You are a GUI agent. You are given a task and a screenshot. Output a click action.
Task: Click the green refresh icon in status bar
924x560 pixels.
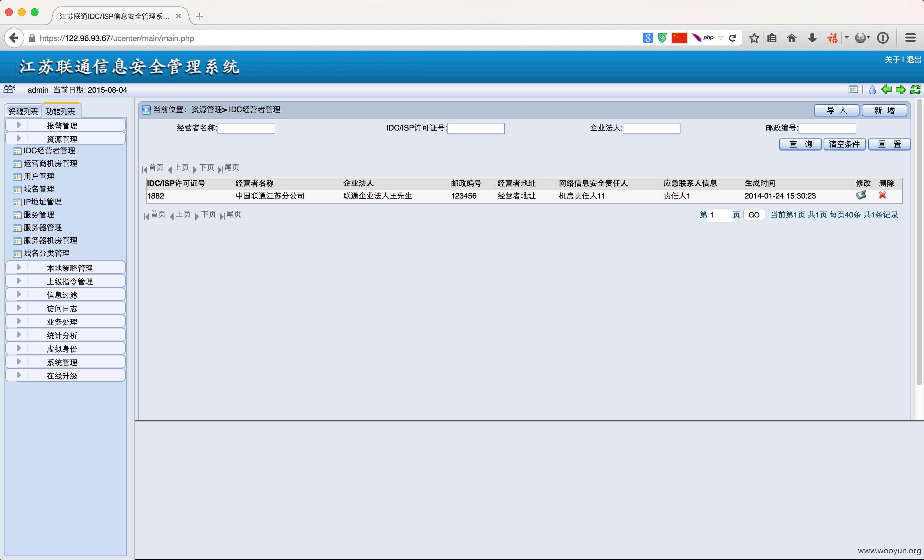[915, 89]
